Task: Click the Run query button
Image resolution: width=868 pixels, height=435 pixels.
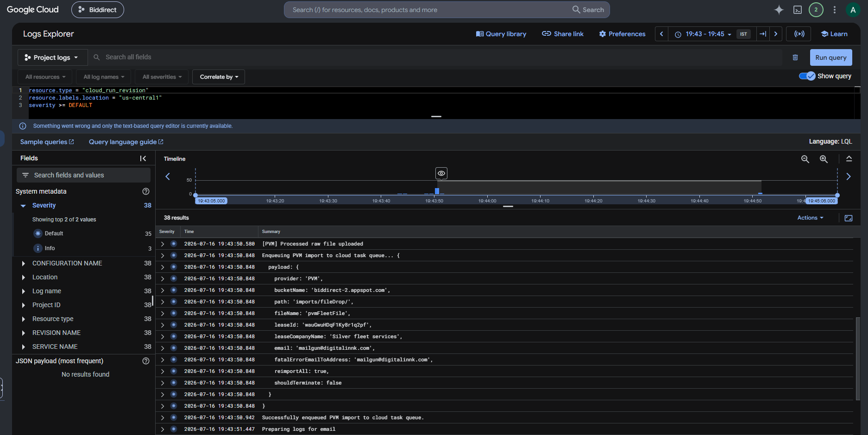Action: point(831,57)
